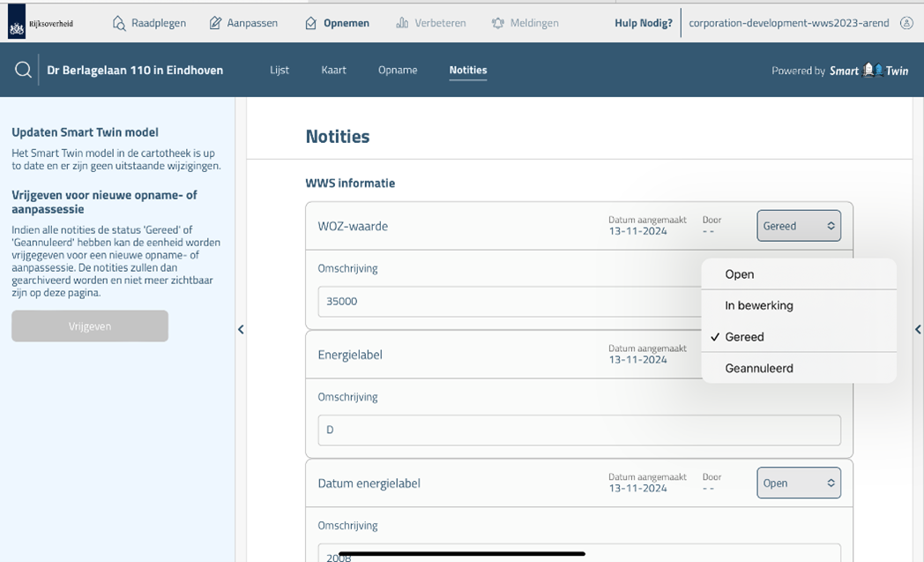Click the search magnifier icon
Viewport: 924px width, 562px height.
pos(23,71)
